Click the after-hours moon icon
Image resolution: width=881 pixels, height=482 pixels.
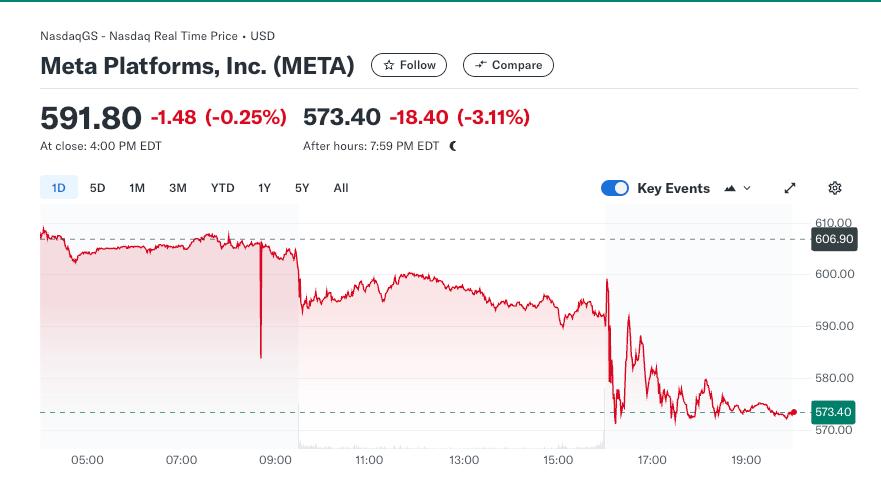[453, 146]
